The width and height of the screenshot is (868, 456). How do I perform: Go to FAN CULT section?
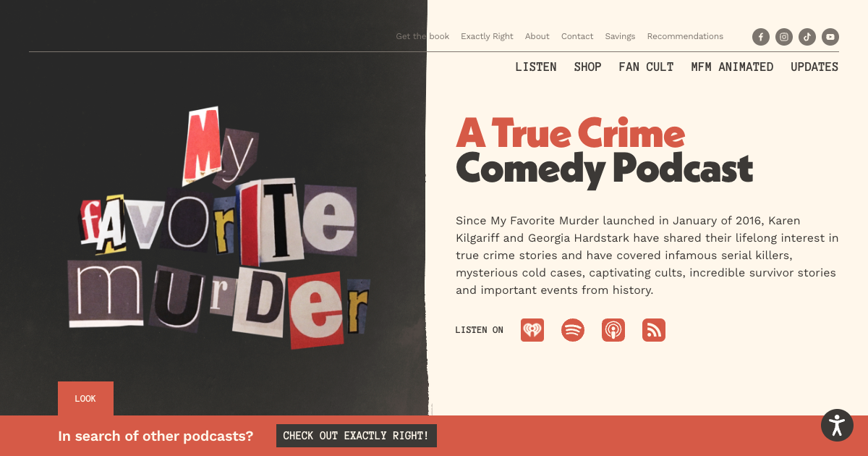pyautogui.click(x=646, y=67)
